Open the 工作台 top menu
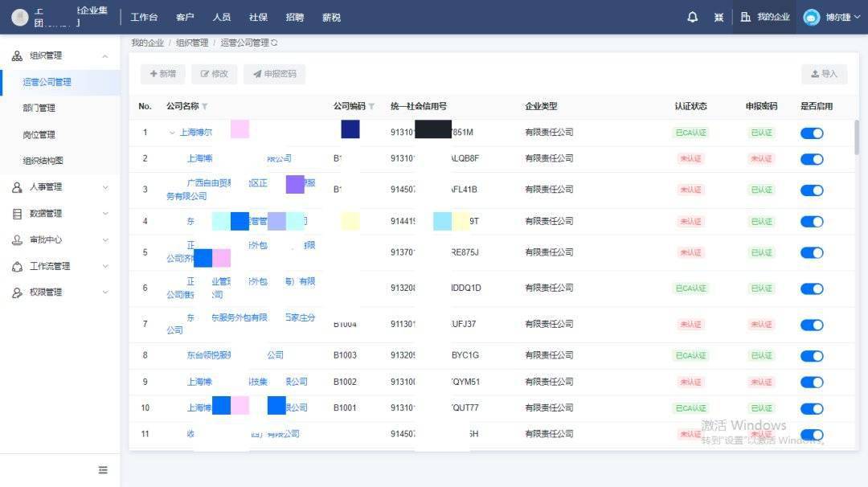The image size is (868, 487). click(144, 17)
